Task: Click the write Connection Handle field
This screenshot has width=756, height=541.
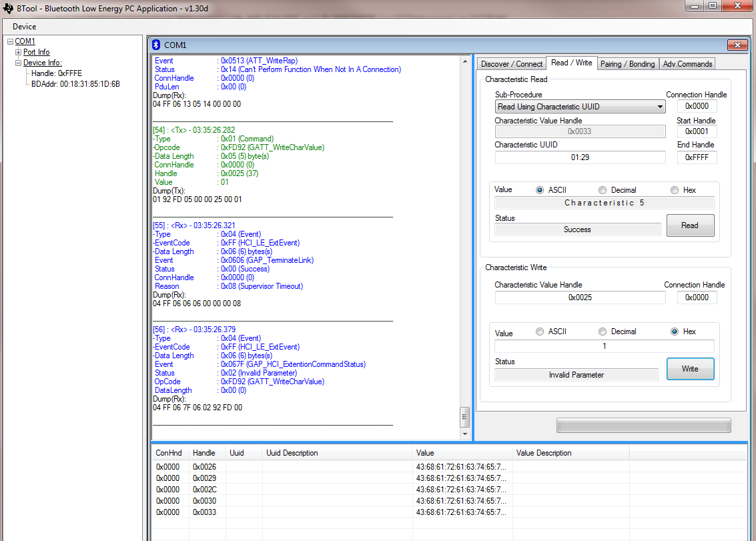Action: pos(697,298)
